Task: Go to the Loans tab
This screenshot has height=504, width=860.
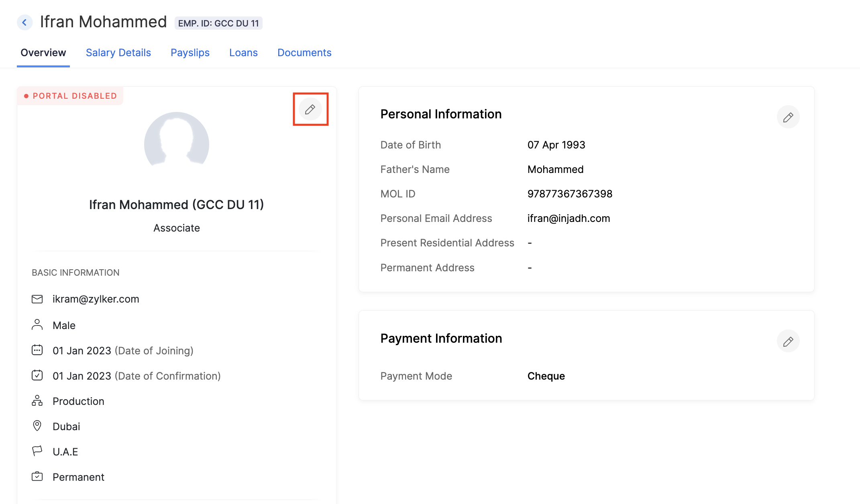Action: click(x=243, y=53)
